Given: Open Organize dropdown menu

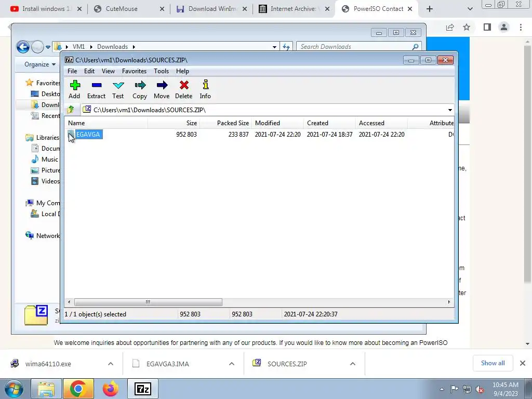Looking at the screenshot, I should (x=40, y=64).
